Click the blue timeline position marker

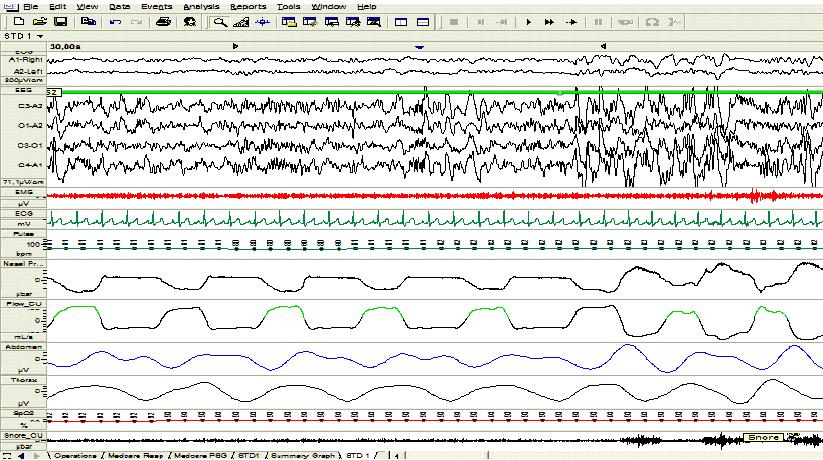tap(419, 47)
